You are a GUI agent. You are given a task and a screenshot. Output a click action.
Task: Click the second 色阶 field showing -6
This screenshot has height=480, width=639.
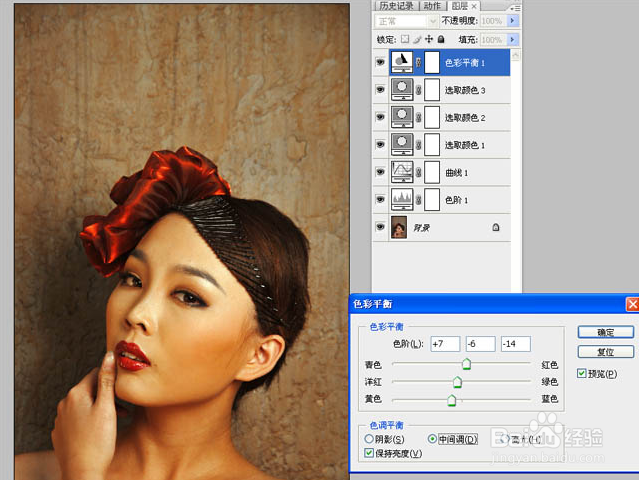[x=480, y=344]
